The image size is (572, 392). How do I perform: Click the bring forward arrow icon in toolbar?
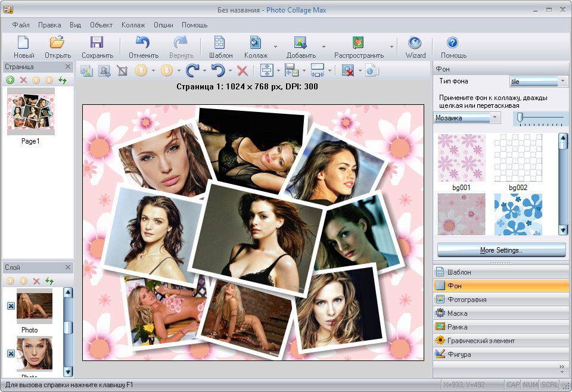(x=141, y=70)
